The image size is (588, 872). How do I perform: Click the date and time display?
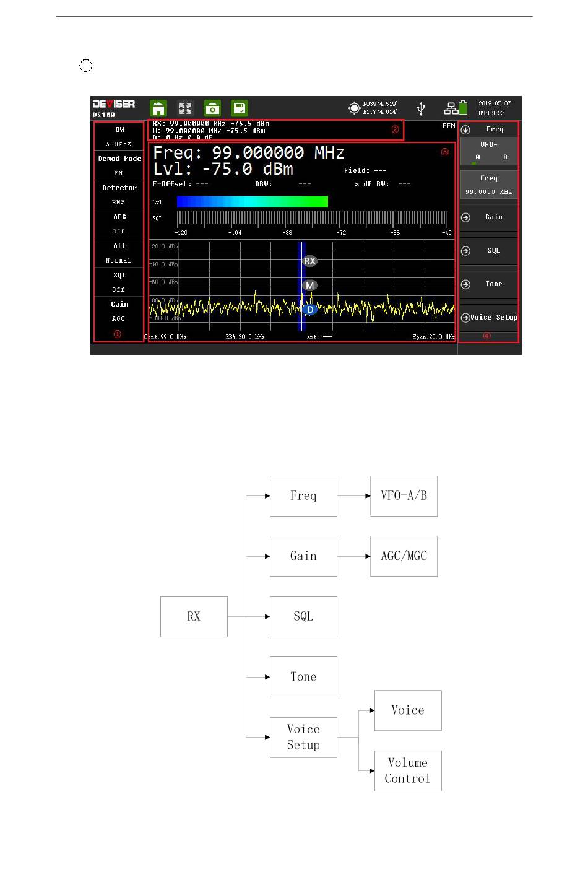(495, 108)
